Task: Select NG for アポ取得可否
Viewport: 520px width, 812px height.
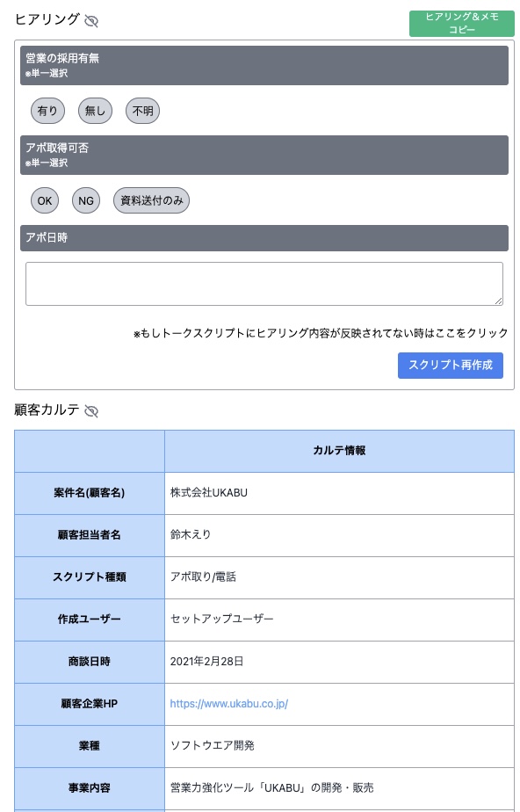Action: coord(85,200)
